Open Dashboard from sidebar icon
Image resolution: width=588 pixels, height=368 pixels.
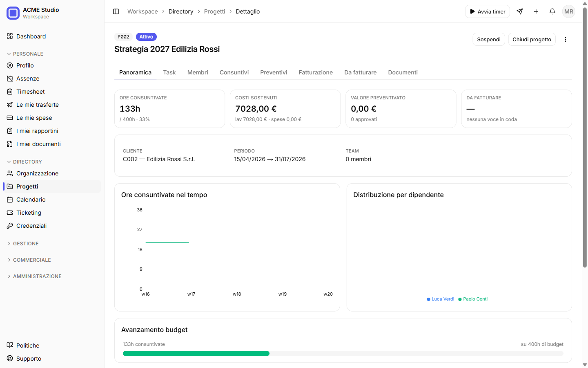pyautogui.click(x=10, y=36)
